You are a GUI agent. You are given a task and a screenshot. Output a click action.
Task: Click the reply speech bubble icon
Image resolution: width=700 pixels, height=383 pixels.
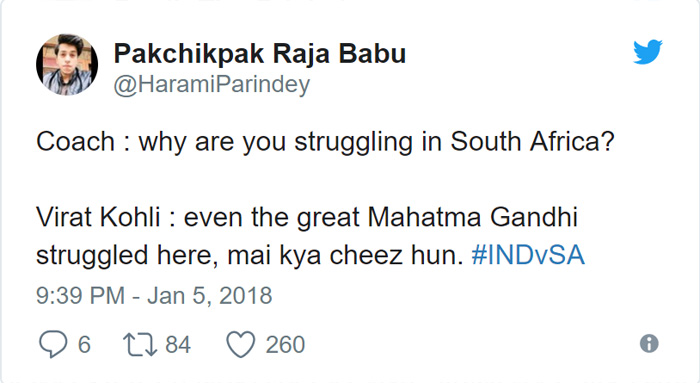coord(53,344)
